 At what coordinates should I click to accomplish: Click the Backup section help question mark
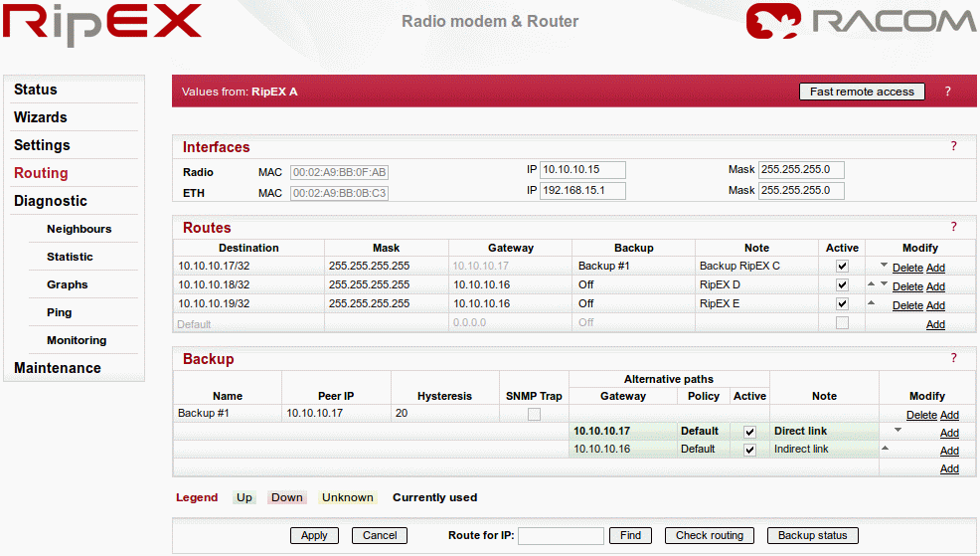pyautogui.click(x=953, y=358)
